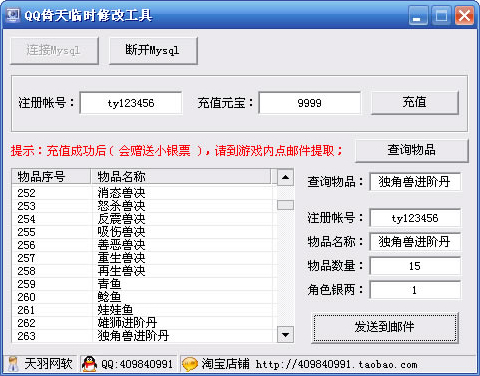The image size is (480, 376).
Task: Focus the lower 注册帐号 field on right
Action: (x=415, y=218)
